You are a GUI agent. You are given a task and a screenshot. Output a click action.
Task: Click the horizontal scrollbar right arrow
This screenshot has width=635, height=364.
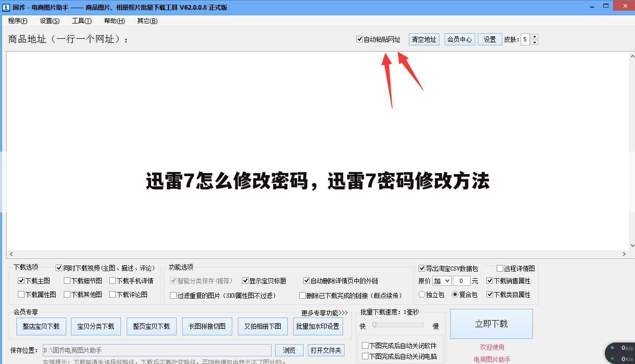click(624, 254)
